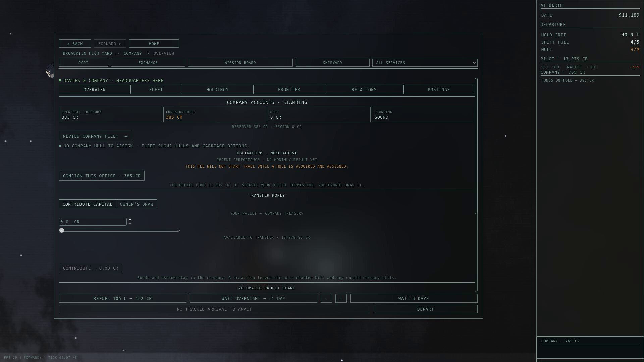This screenshot has height=362, width=644.
Task: Click the Forward navigation button
Action: tap(110, 44)
